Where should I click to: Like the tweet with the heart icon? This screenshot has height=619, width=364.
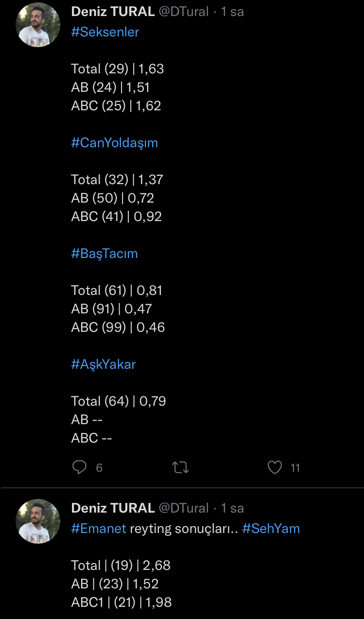coord(275,467)
